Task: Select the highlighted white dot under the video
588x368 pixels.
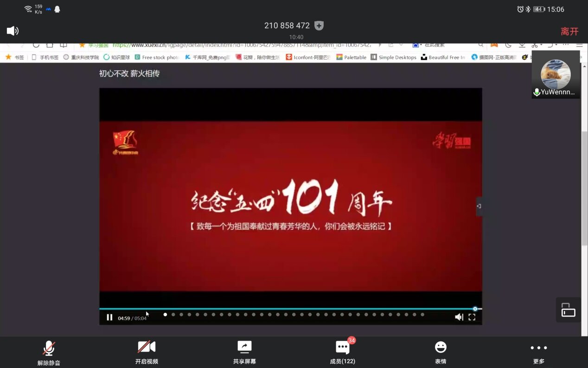Action: (165, 315)
